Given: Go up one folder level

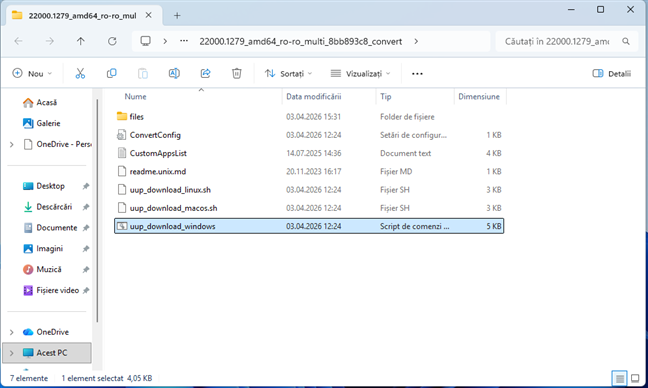Looking at the screenshot, I should pyautogui.click(x=81, y=41).
